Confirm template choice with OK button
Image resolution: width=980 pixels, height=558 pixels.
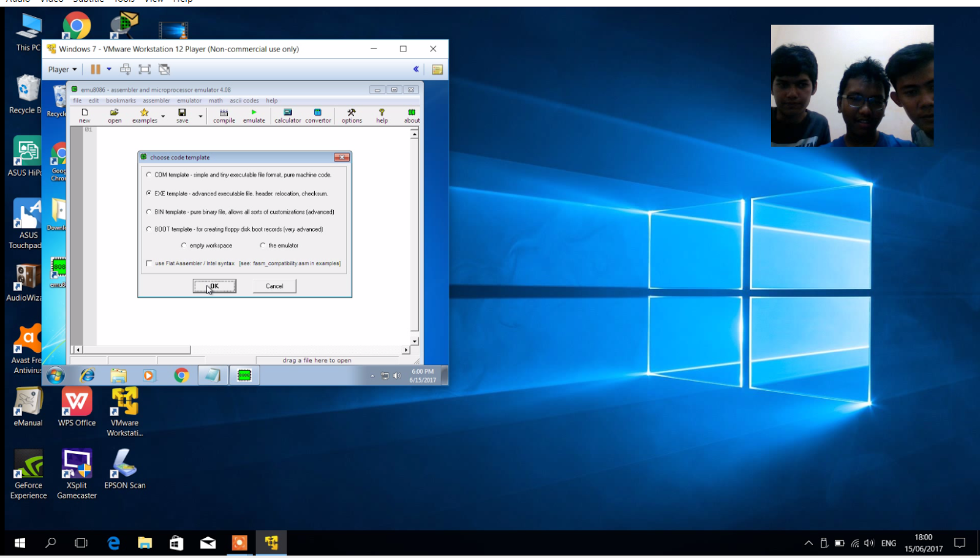(214, 286)
